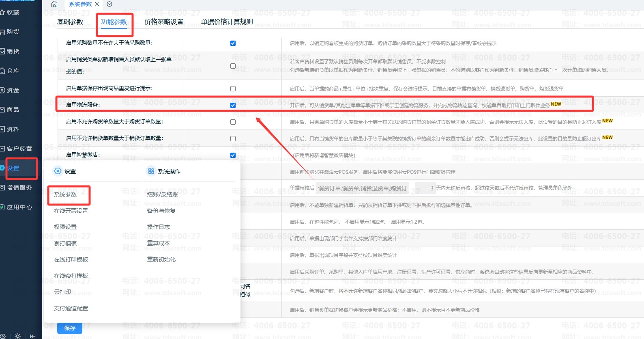Screen dimensions: 644x339
Task: Open 应用中心 in the sidebar
Action: click(x=19, y=207)
